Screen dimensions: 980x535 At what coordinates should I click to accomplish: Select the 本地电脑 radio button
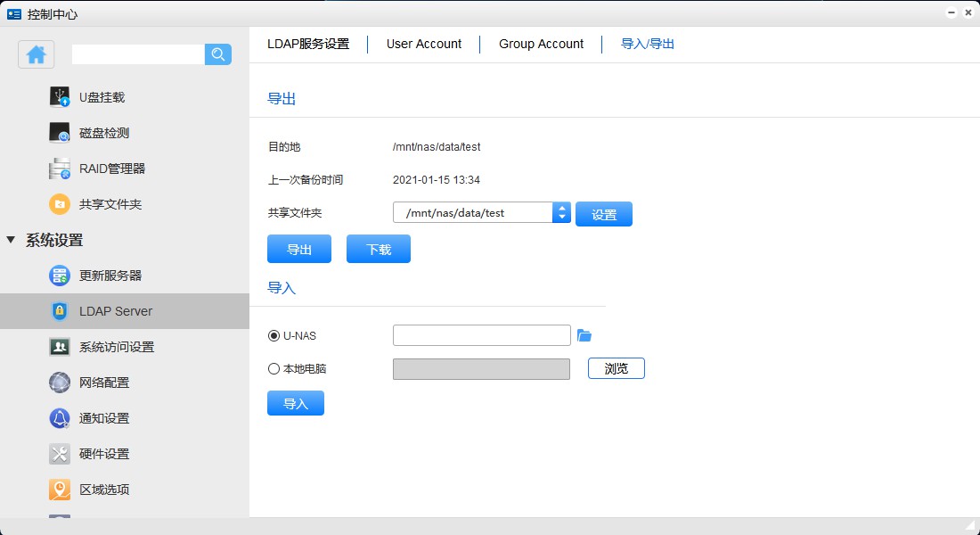[274, 368]
